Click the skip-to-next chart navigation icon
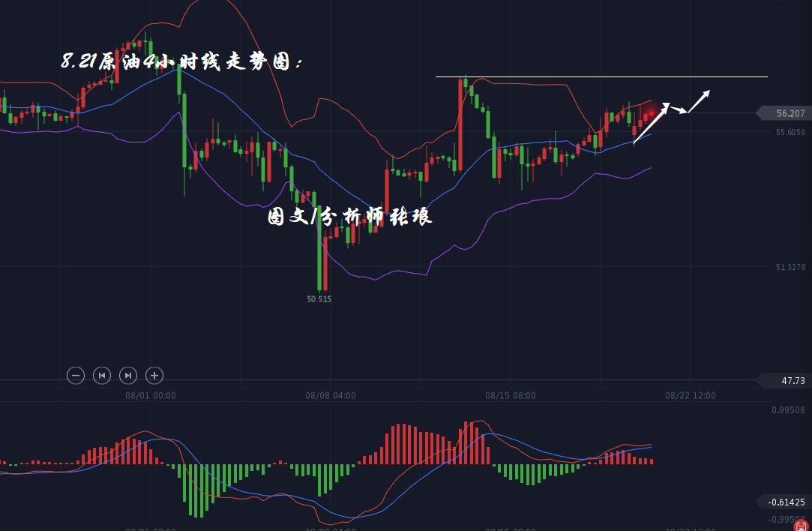This screenshot has width=812, height=531. [x=128, y=375]
